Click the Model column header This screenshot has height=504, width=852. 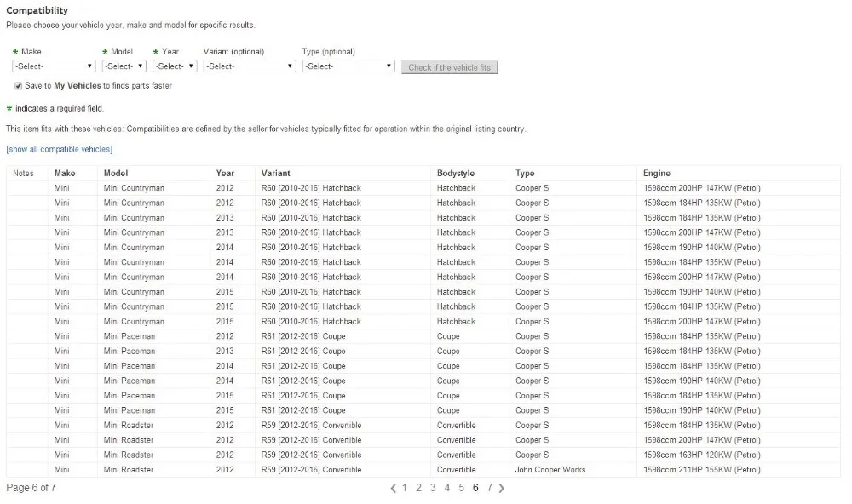116,174
